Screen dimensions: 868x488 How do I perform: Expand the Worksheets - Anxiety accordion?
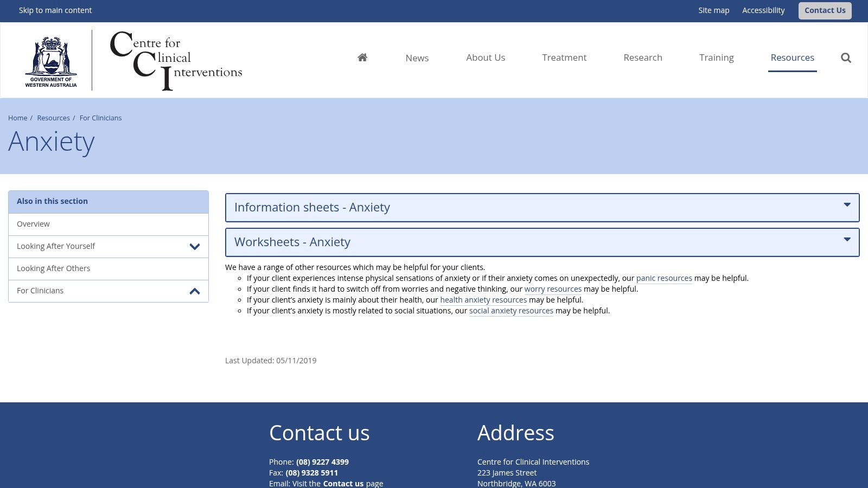(x=542, y=242)
